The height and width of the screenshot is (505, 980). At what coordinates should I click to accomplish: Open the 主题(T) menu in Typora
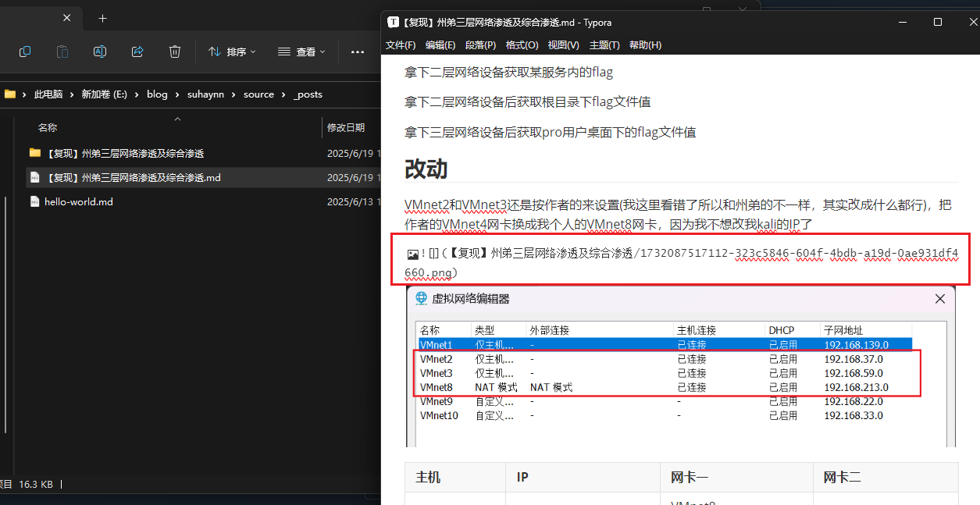[604, 45]
